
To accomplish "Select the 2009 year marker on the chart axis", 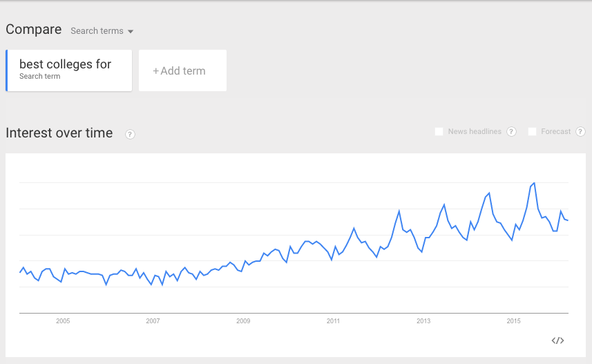I will click(243, 321).
